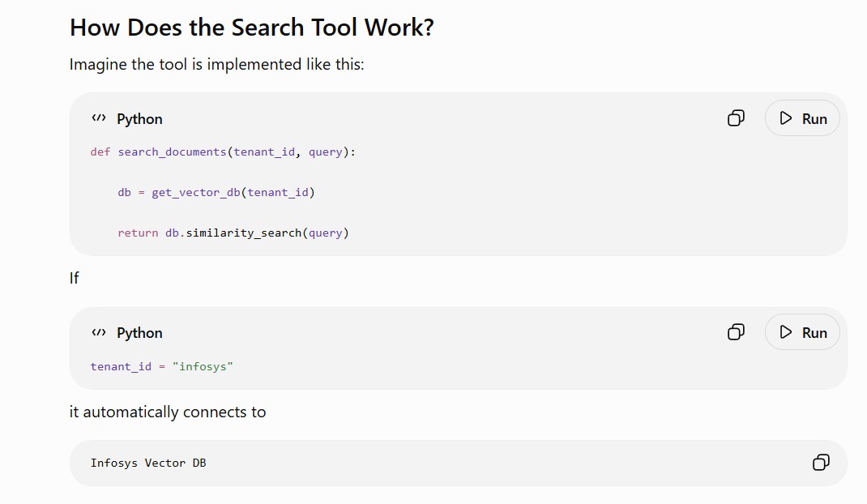Image resolution: width=867 pixels, height=504 pixels.
Task: Click the heading 'How Does the Search Tool Work?'
Action: (251, 28)
